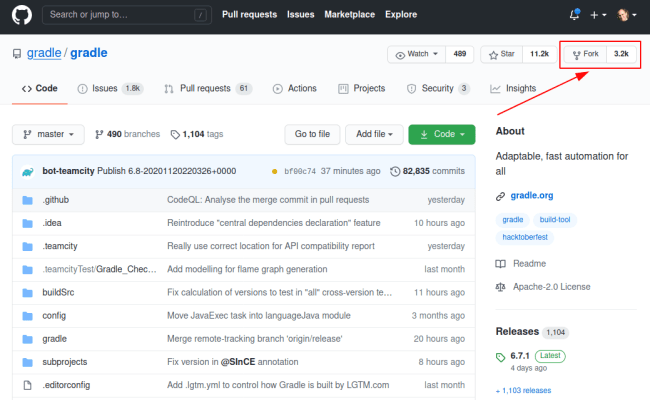The width and height of the screenshot is (650, 400).
Task: Open the .editorconfig file name
Action: click(x=66, y=385)
